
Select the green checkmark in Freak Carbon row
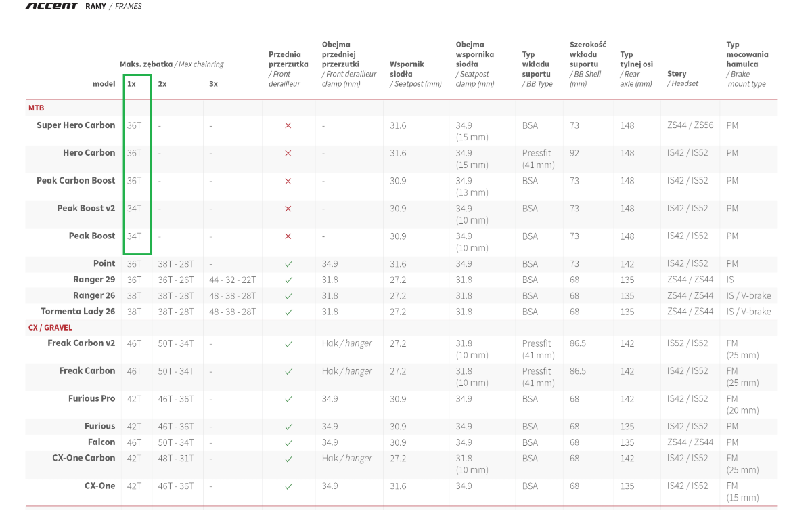(x=288, y=371)
